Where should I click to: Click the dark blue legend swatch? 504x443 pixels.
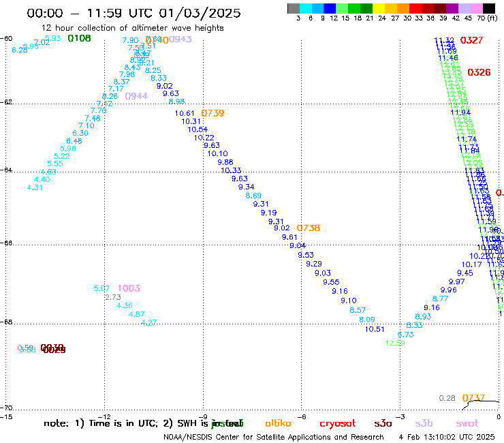(330, 8)
